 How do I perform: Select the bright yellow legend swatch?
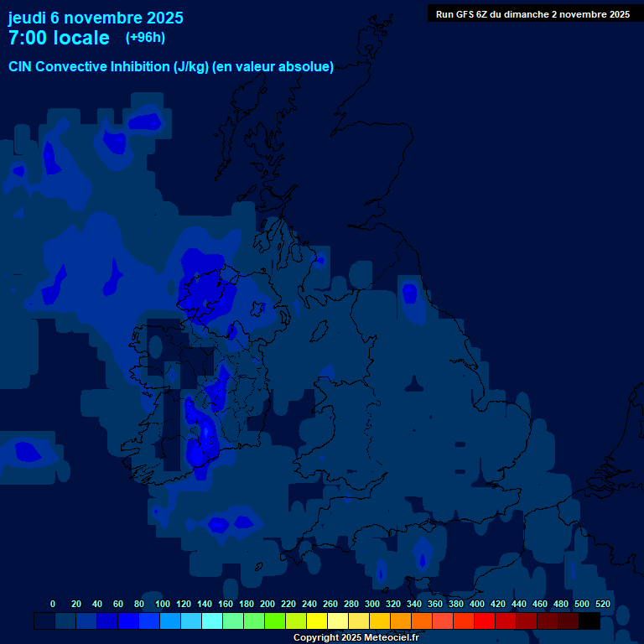click(x=317, y=621)
